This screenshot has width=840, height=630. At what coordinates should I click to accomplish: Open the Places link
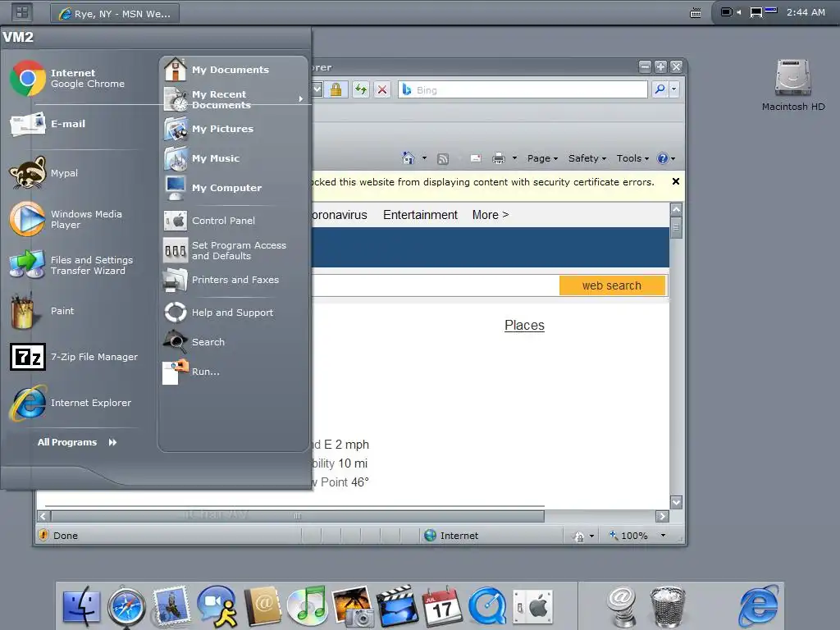coord(524,325)
